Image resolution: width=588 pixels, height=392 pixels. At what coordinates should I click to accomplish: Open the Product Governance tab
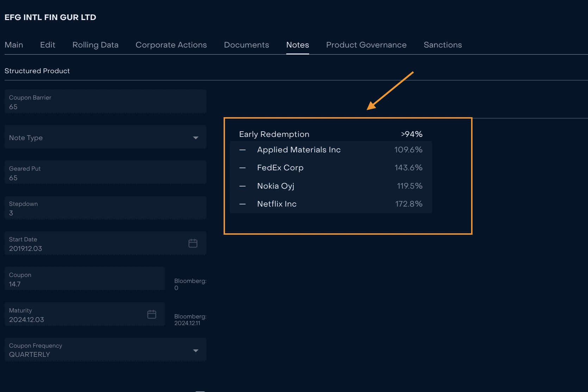[366, 45]
